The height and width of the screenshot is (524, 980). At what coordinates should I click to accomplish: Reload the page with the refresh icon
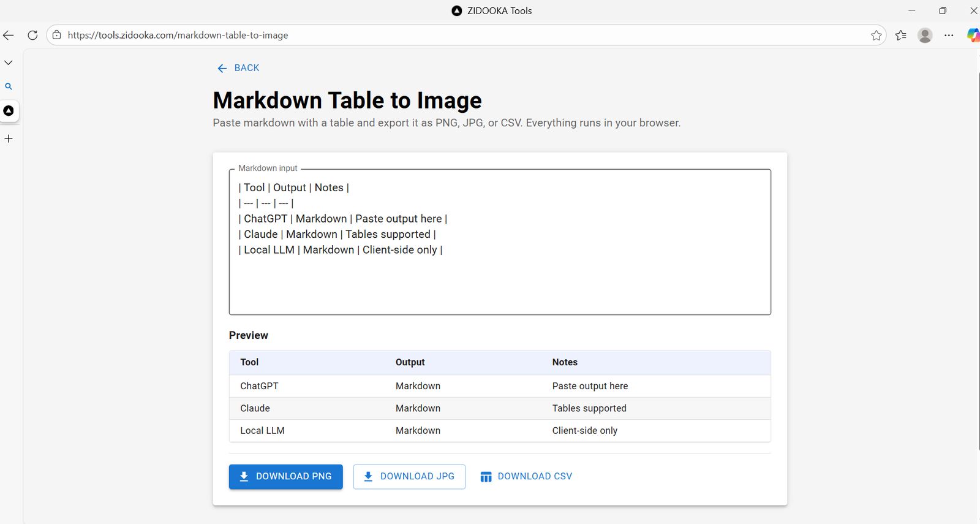coord(32,36)
